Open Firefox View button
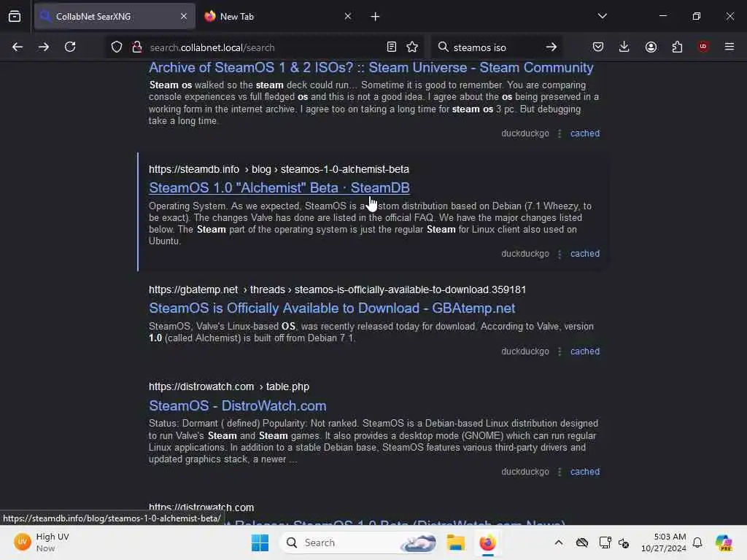The image size is (747, 560). pyautogui.click(x=15, y=16)
